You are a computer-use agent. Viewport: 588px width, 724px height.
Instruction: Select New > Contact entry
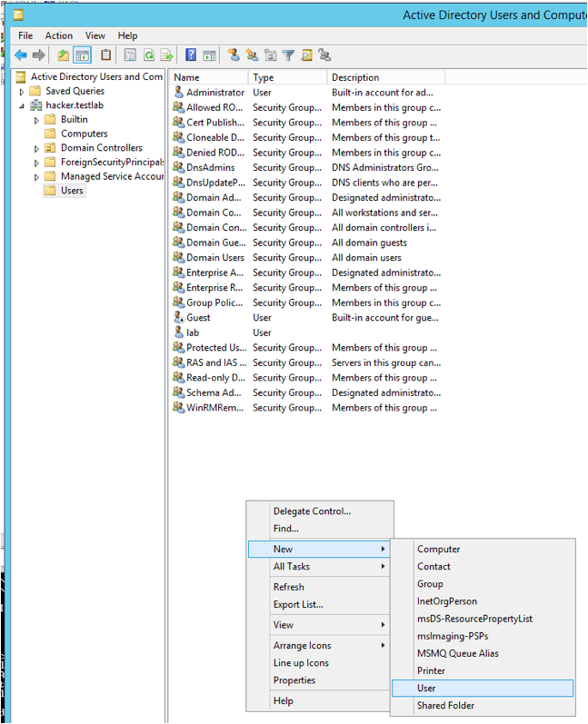(x=483, y=566)
